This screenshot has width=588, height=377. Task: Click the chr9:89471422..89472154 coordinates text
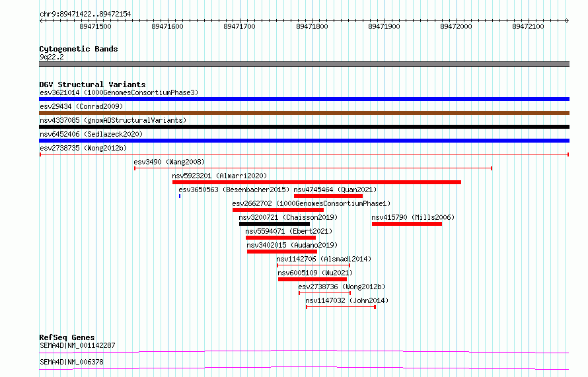click(x=85, y=15)
